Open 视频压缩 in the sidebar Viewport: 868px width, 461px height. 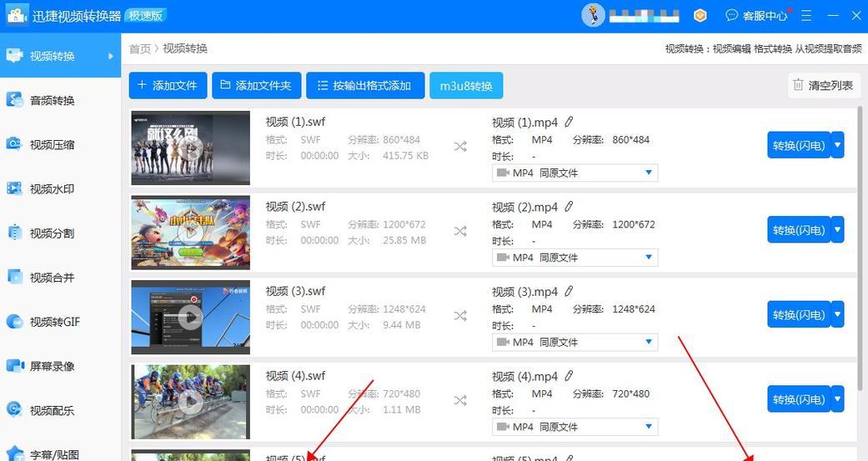coord(60,144)
